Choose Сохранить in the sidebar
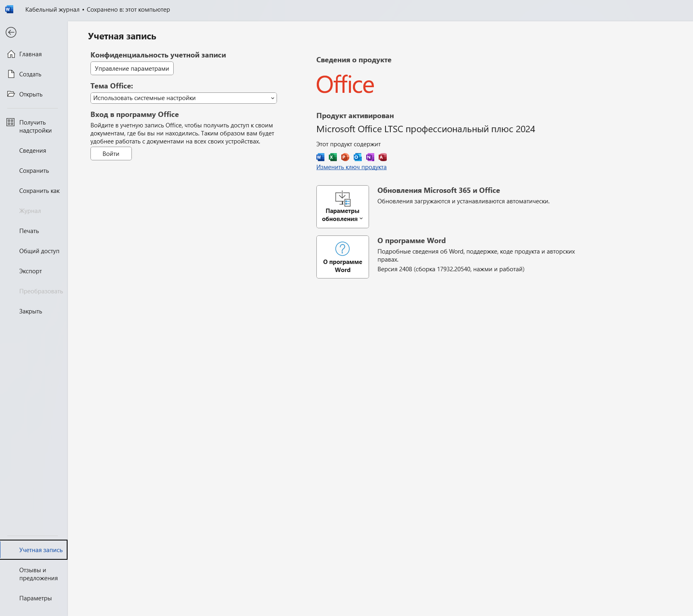 coord(34,170)
